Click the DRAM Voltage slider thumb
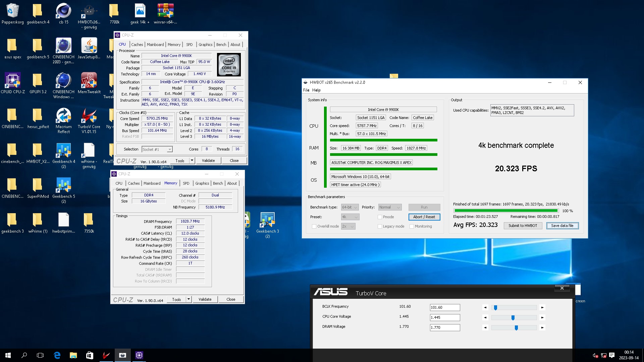 [x=516, y=327]
